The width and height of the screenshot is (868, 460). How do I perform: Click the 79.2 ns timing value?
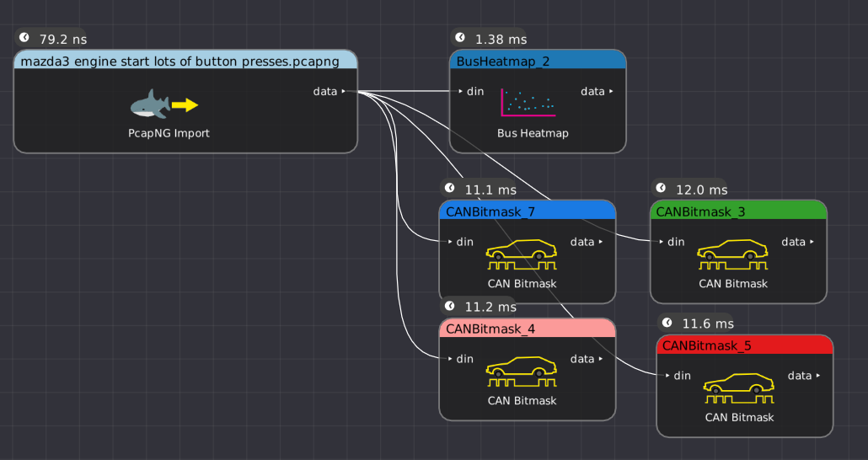[63, 40]
